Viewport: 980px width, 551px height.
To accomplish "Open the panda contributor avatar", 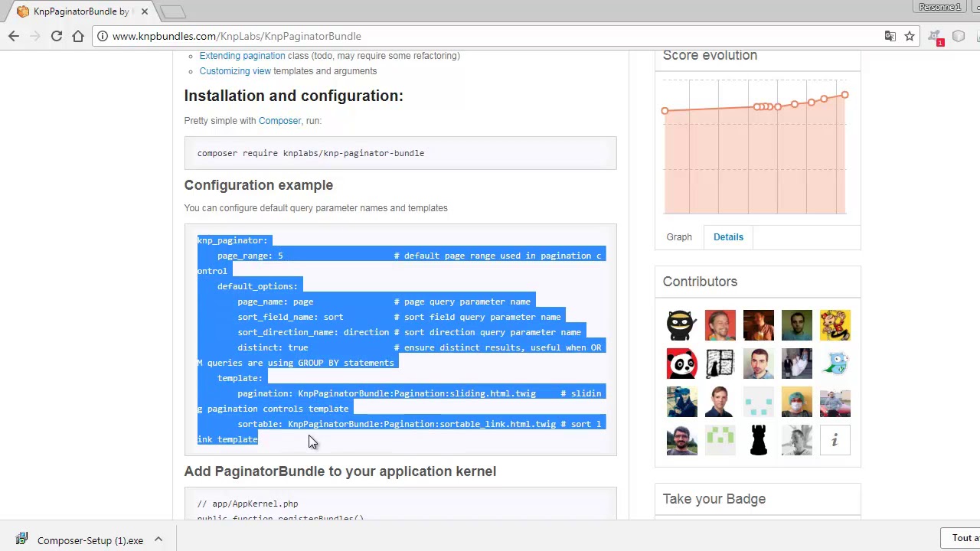I will tap(681, 364).
